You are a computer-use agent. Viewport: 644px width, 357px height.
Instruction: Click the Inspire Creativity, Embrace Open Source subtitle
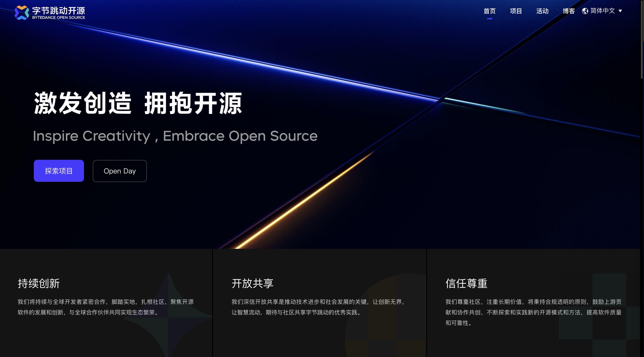(175, 136)
